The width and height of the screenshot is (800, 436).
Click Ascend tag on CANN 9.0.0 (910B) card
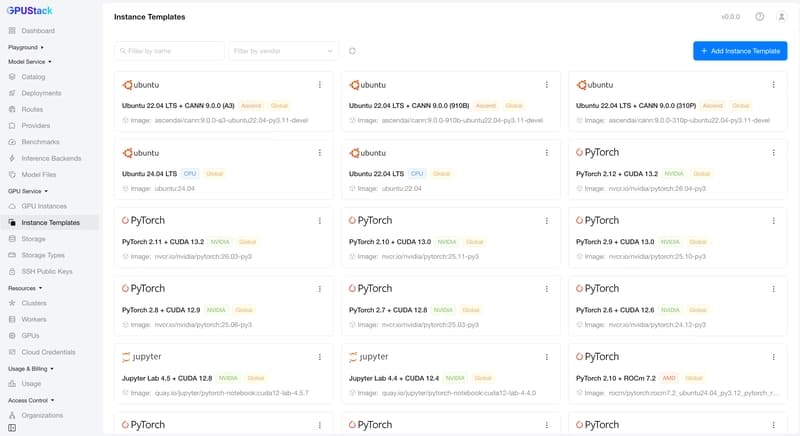(x=486, y=106)
